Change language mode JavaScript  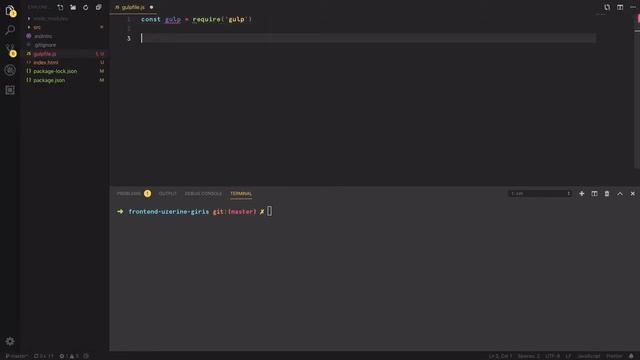tap(589, 356)
